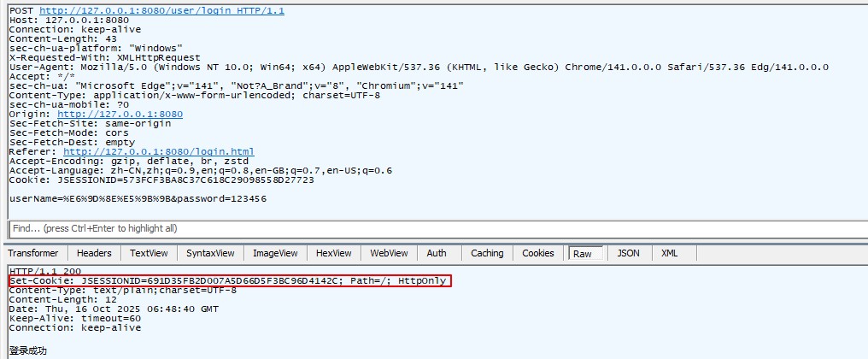The image size is (868, 359).
Task: Click the X-Requested-With: XMLHttpRequest line
Action: click(x=104, y=57)
